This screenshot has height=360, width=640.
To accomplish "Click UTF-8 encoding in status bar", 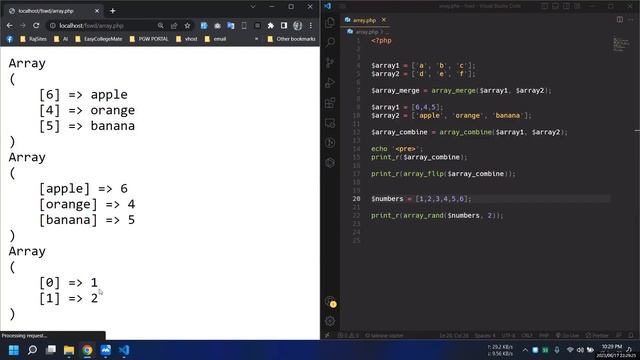I will [x=508, y=336].
